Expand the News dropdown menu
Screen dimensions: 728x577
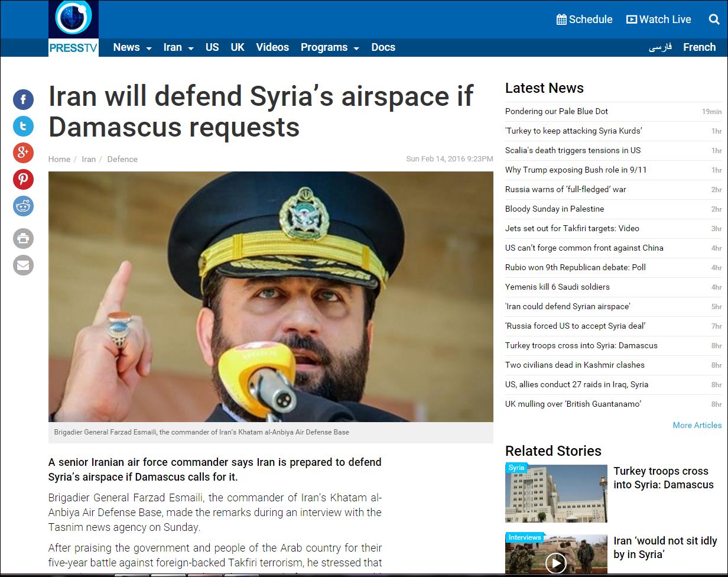(x=132, y=47)
